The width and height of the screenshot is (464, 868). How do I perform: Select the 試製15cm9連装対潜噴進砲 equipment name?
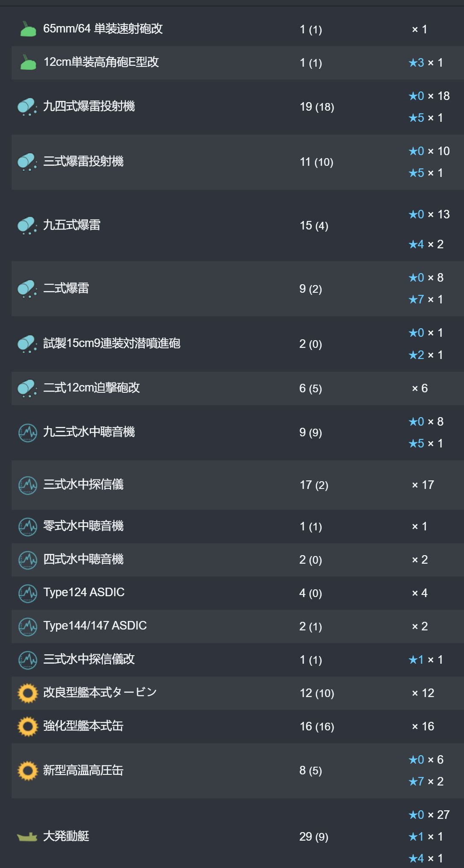pyautogui.click(x=112, y=344)
